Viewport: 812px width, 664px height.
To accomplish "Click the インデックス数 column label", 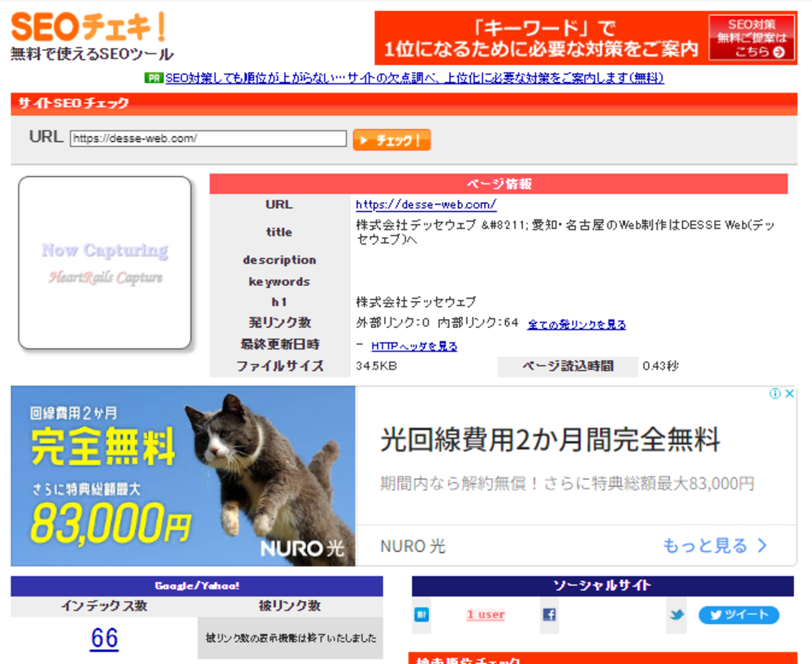I will tap(104, 606).
